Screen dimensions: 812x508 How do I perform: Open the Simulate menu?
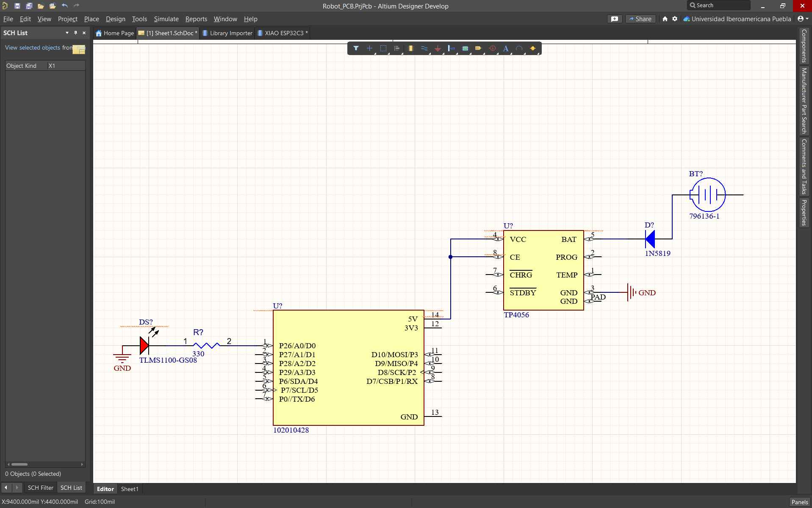pos(166,19)
